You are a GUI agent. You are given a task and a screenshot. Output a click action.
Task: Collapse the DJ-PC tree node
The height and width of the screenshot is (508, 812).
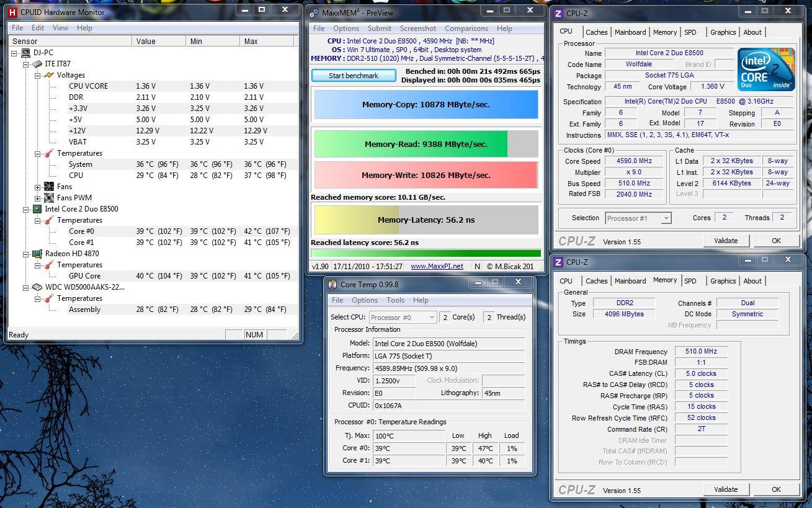pyautogui.click(x=15, y=53)
